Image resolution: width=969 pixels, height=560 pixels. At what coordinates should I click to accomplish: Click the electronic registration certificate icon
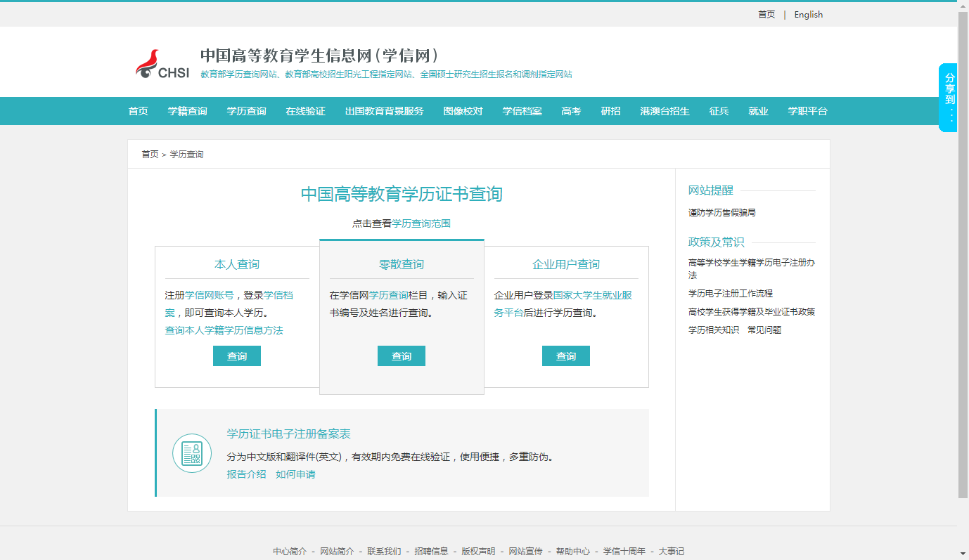pos(192,453)
